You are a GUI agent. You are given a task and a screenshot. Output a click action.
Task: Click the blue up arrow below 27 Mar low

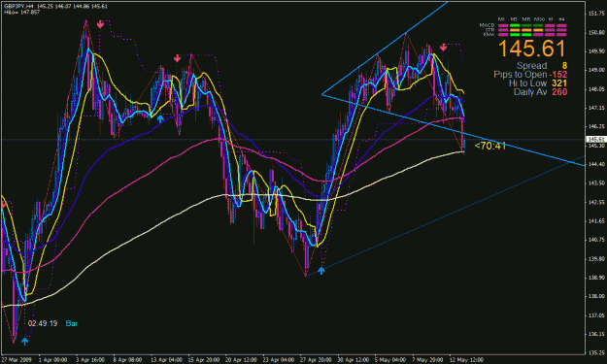pos(25,341)
